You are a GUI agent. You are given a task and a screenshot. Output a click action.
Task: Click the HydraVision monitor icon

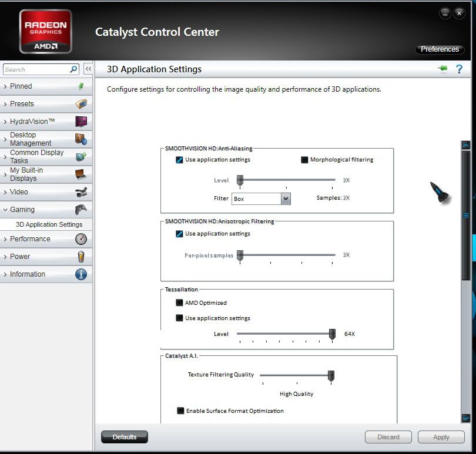coord(81,122)
